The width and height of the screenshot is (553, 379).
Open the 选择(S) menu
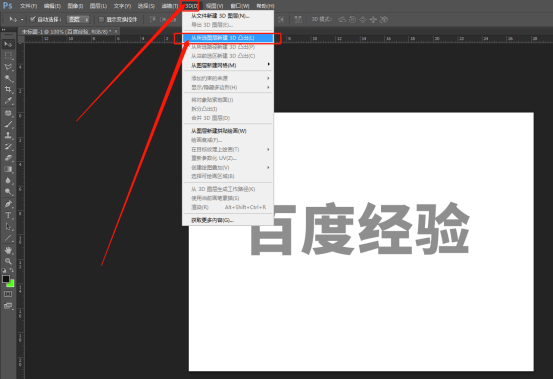coord(146,6)
